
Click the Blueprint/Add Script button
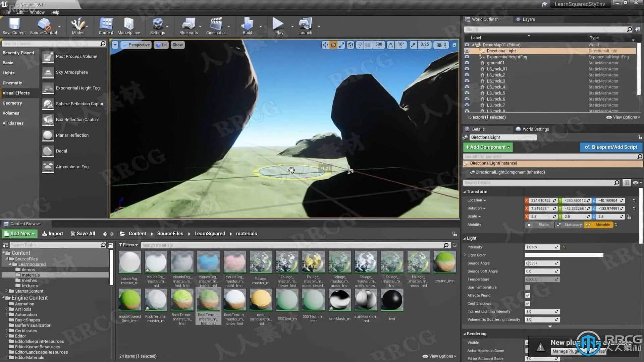[611, 147]
